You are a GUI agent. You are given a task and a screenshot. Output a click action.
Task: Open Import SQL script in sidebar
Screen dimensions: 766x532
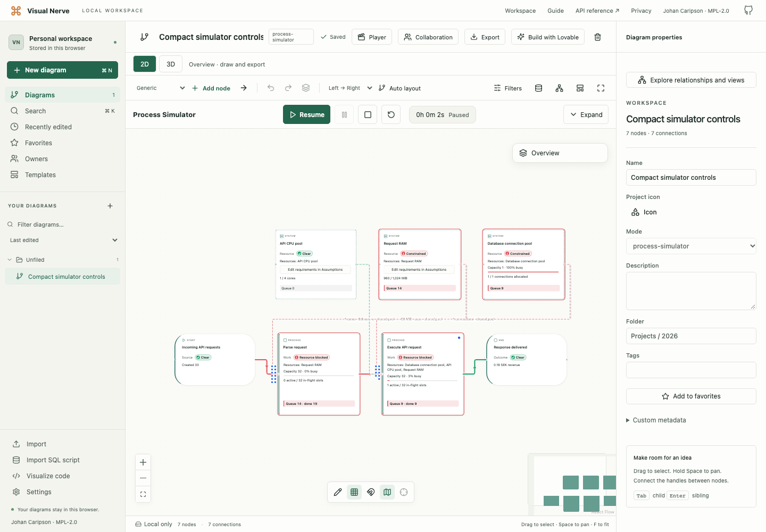(63, 460)
